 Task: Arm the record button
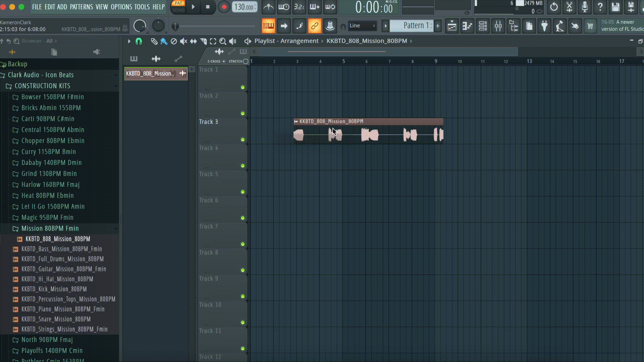pos(224,7)
